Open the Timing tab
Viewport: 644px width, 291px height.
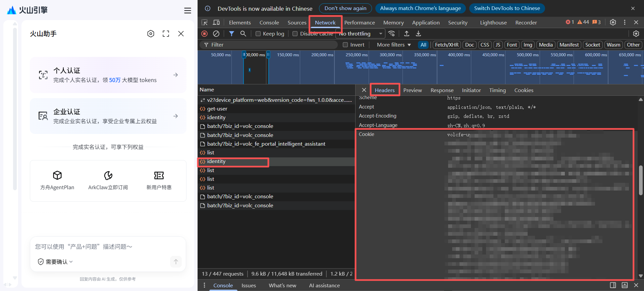coord(497,90)
